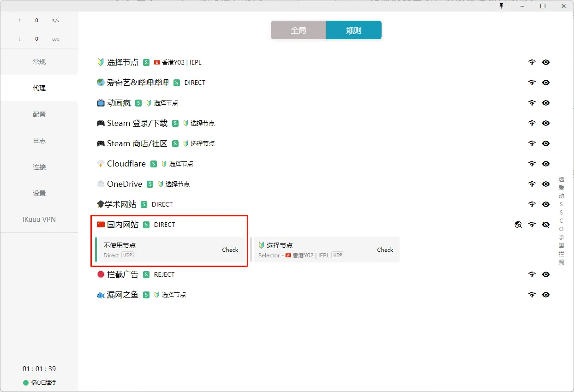
Task: Expand the 漏网之鱼 proxy group
Action: click(x=122, y=295)
